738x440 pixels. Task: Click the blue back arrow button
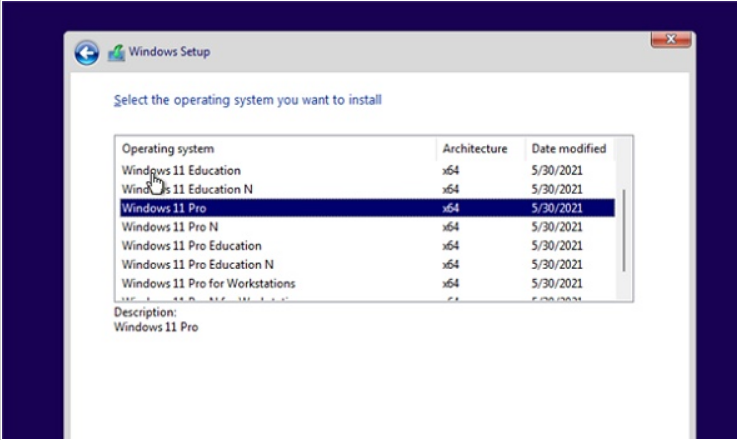pos(87,53)
